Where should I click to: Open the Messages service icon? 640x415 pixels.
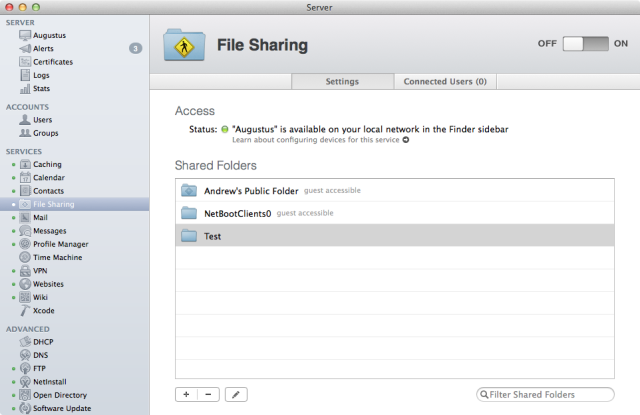(x=25, y=231)
